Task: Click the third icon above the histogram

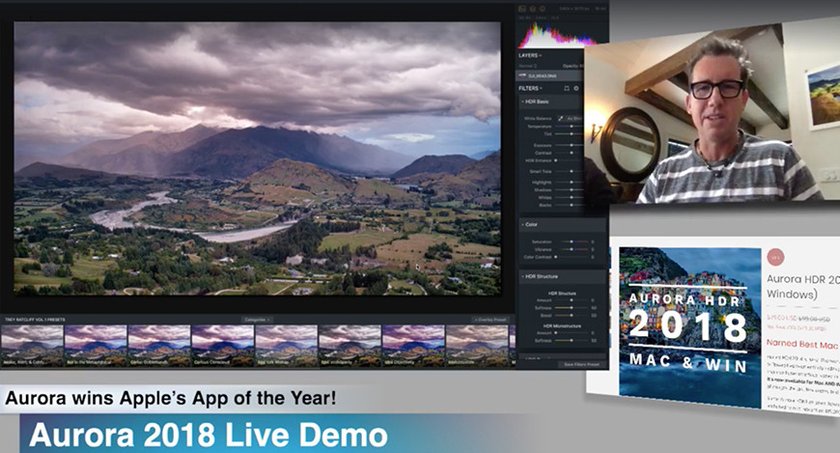Action: [542, 9]
